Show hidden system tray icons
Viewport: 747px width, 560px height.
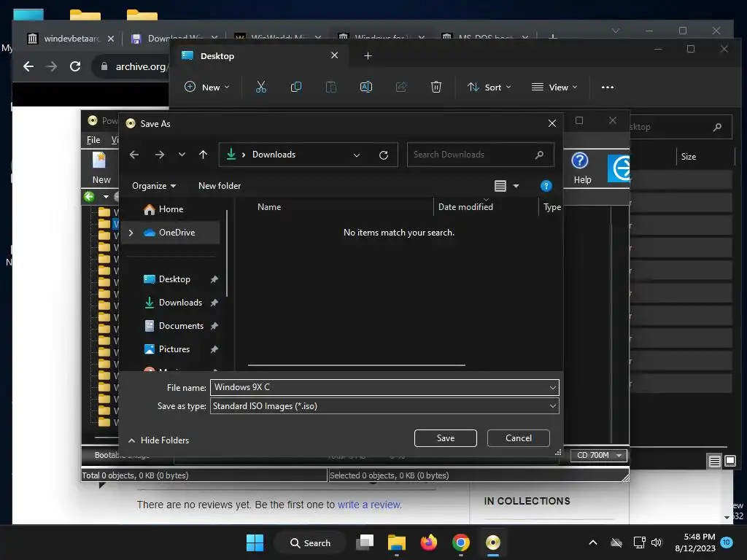click(x=592, y=542)
